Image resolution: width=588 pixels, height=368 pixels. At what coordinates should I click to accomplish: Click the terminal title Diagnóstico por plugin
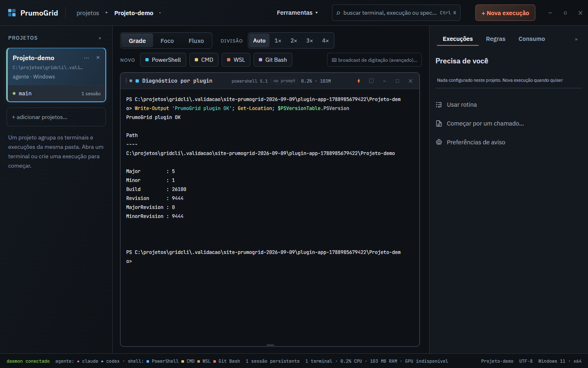pos(177,81)
